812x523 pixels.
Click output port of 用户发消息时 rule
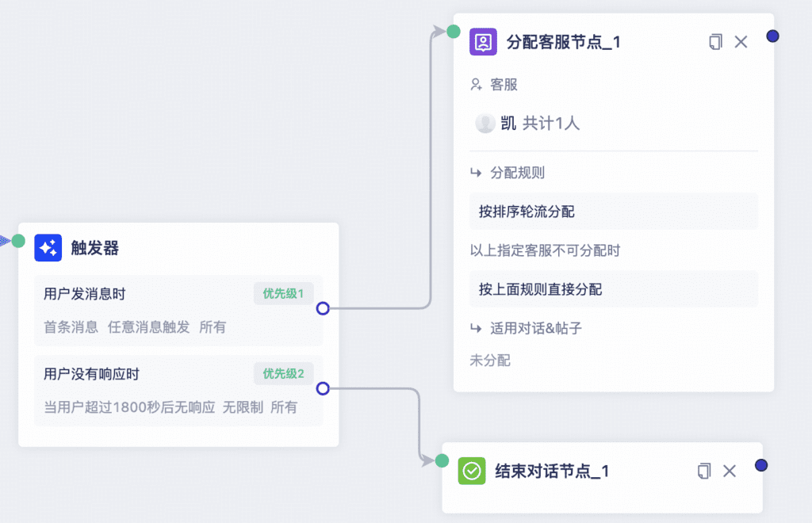pos(323,308)
